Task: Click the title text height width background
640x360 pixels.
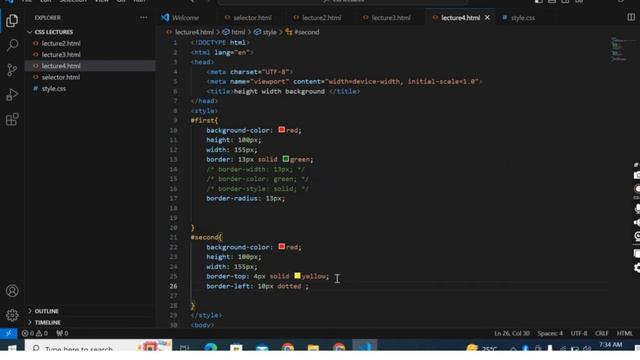Action: (x=279, y=91)
